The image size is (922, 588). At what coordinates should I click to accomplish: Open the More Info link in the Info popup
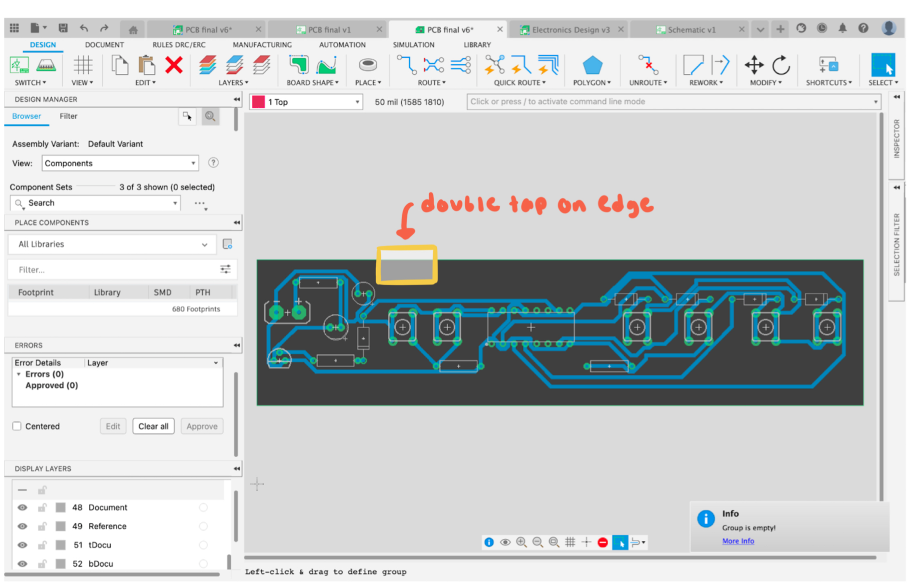pos(738,541)
